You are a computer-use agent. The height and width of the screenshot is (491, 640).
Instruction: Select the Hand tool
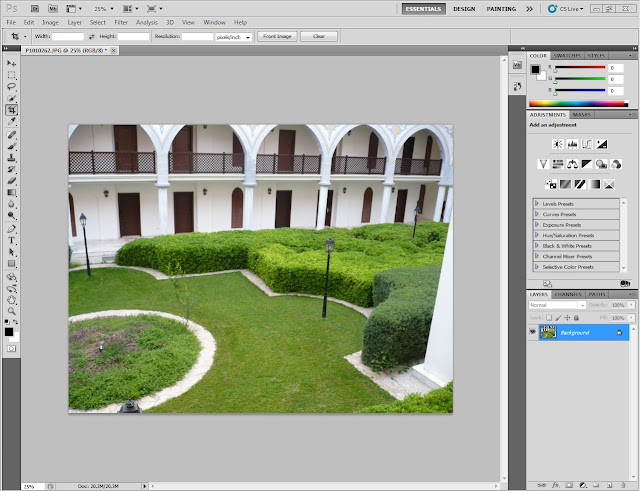pyautogui.click(x=11, y=300)
